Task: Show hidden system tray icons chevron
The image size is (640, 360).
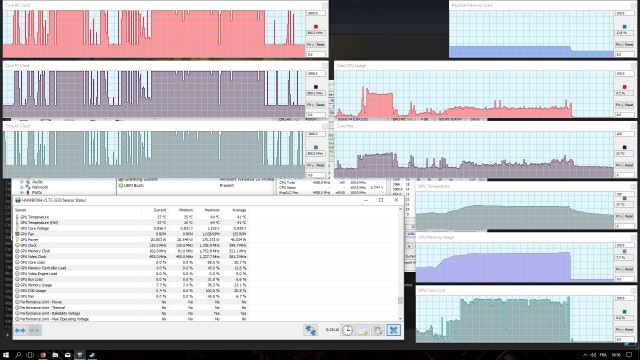Action: (584, 355)
